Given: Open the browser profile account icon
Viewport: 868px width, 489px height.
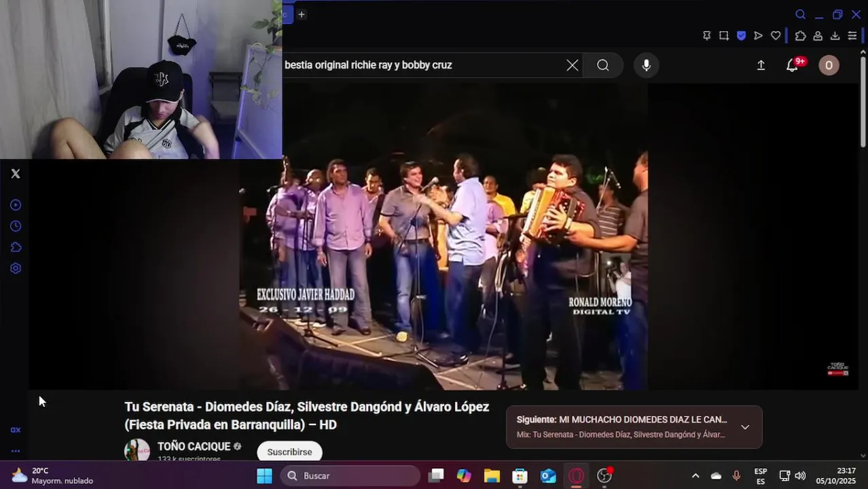Looking at the screenshot, I should [818, 36].
